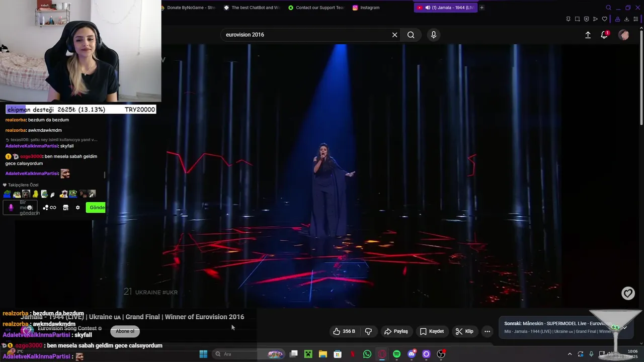Click the username ozgo3000 in chat panel
Viewport: 644px width, 362px height.
pos(31,156)
